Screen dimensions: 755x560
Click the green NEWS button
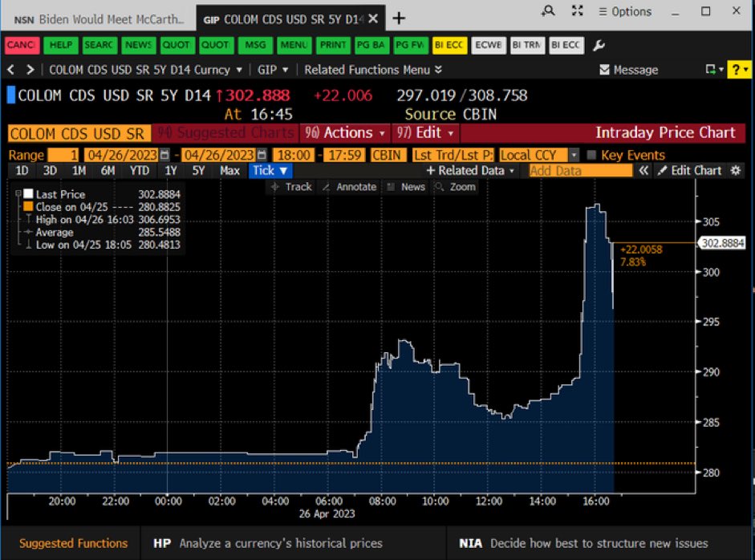tap(139, 45)
